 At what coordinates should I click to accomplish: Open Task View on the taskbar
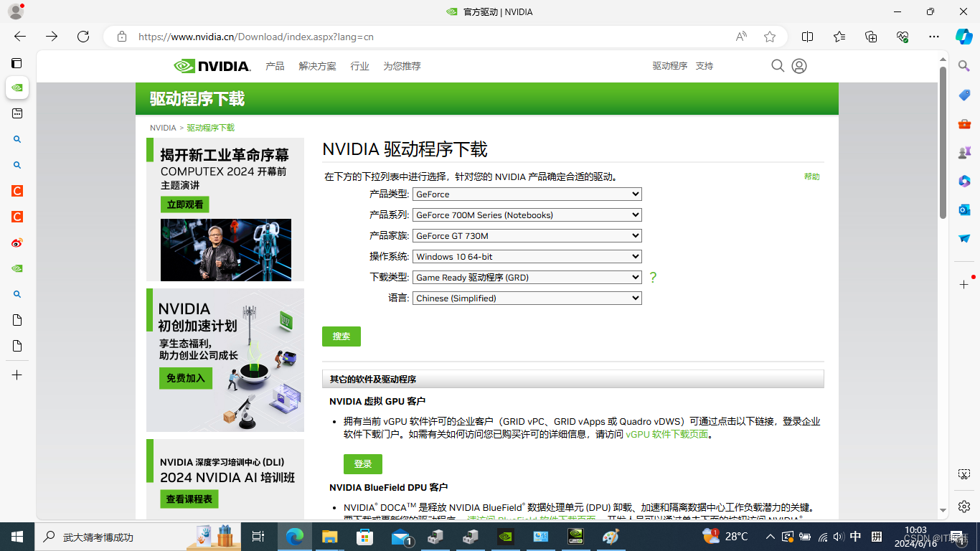tap(259, 537)
